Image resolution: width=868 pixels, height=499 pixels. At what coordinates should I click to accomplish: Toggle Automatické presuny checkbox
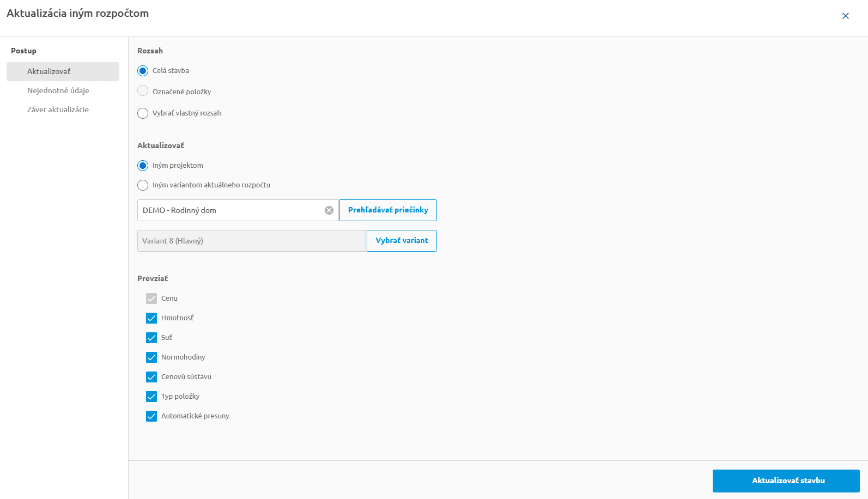pos(151,416)
